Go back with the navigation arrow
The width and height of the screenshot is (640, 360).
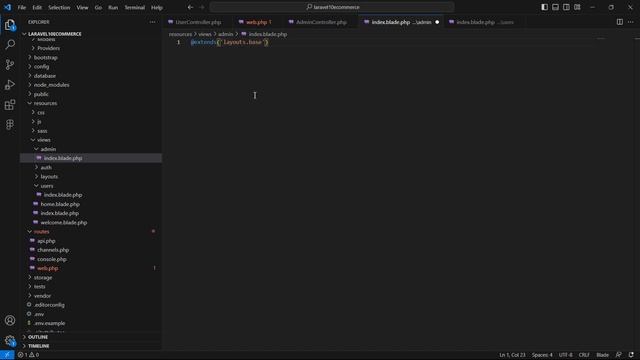click(190, 7)
